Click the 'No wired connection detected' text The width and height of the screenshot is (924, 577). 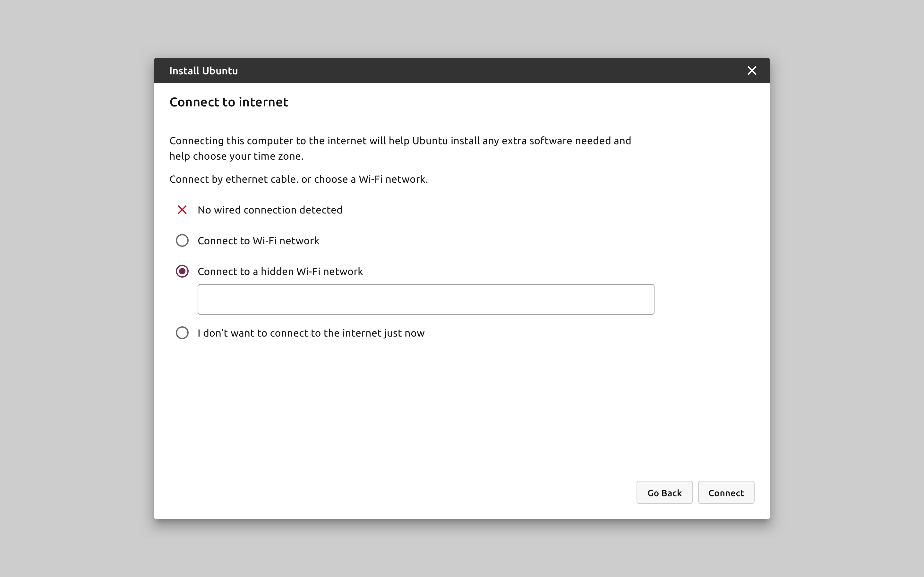pos(269,210)
